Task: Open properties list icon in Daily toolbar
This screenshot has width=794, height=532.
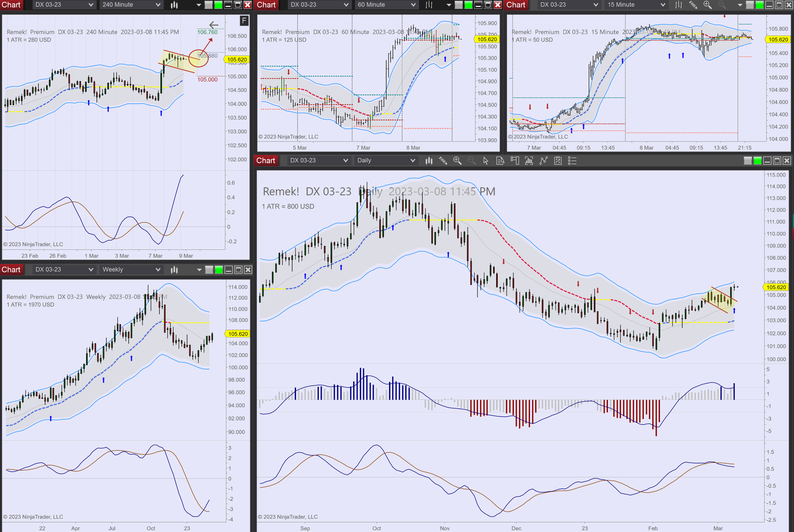Action: [572, 161]
